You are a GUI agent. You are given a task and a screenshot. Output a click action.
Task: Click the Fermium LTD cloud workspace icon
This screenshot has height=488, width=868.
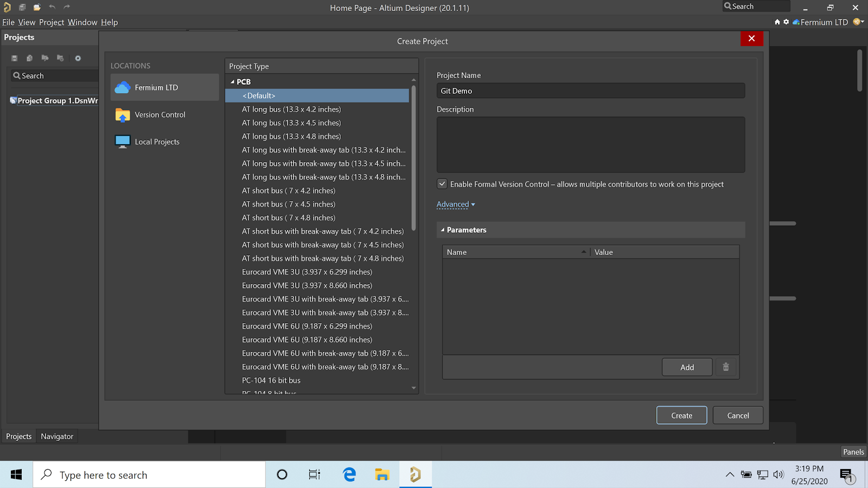point(796,22)
